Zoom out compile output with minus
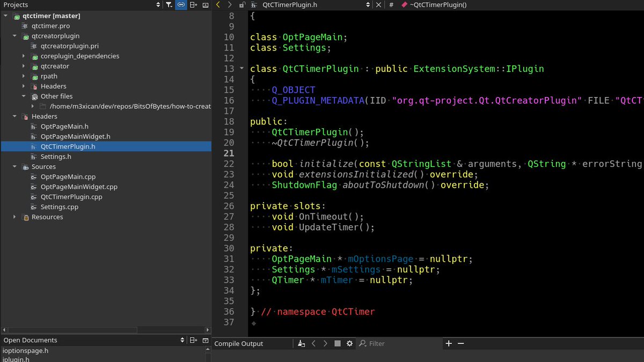Viewport: 644px width, 362px height. click(x=460, y=344)
